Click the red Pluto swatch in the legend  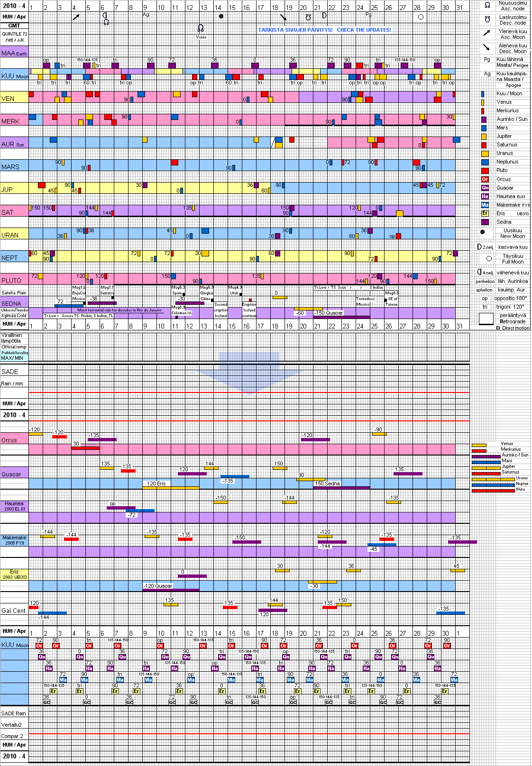(x=485, y=171)
